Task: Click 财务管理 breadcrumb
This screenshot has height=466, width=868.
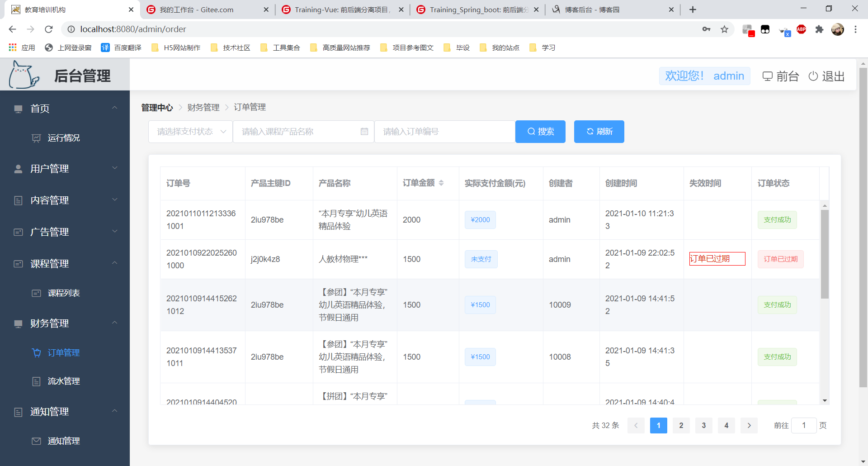Action: (203, 107)
